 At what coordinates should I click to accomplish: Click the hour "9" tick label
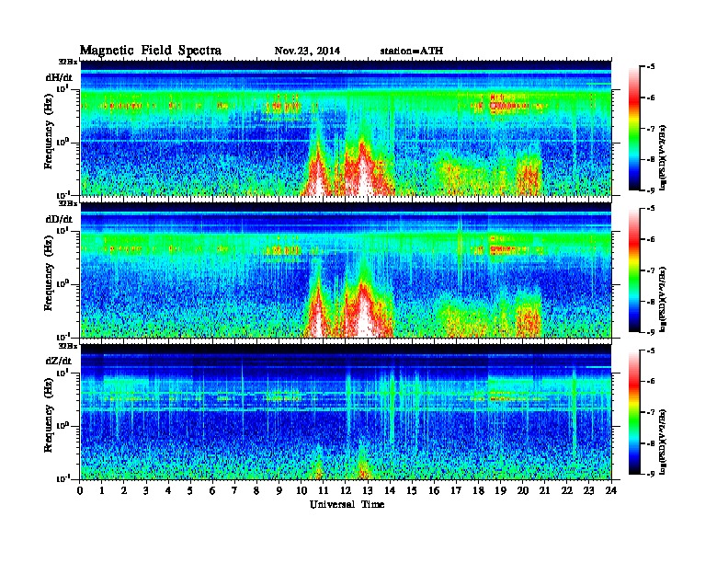[279, 491]
